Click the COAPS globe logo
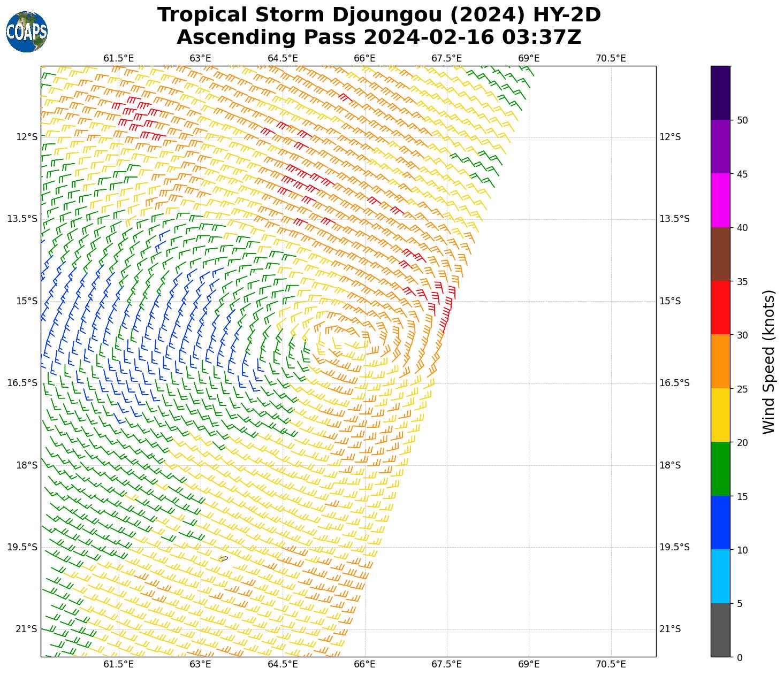This screenshot has height=676, width=784. (27, 32)
